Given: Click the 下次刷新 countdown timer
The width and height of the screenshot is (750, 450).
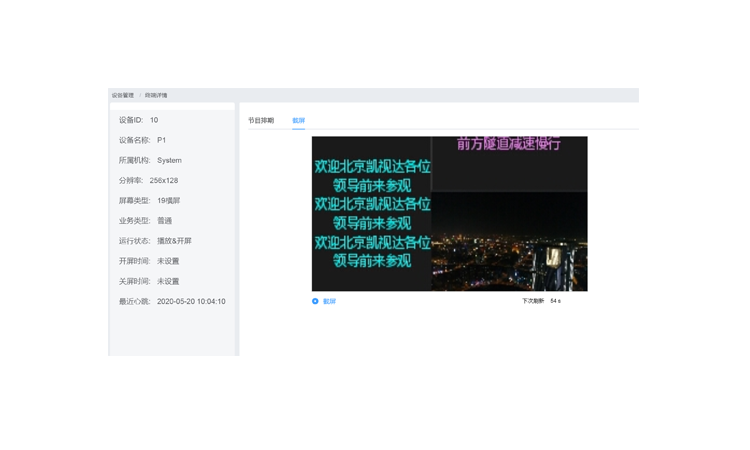Looking at the screenshot, I should click(541, 301).
